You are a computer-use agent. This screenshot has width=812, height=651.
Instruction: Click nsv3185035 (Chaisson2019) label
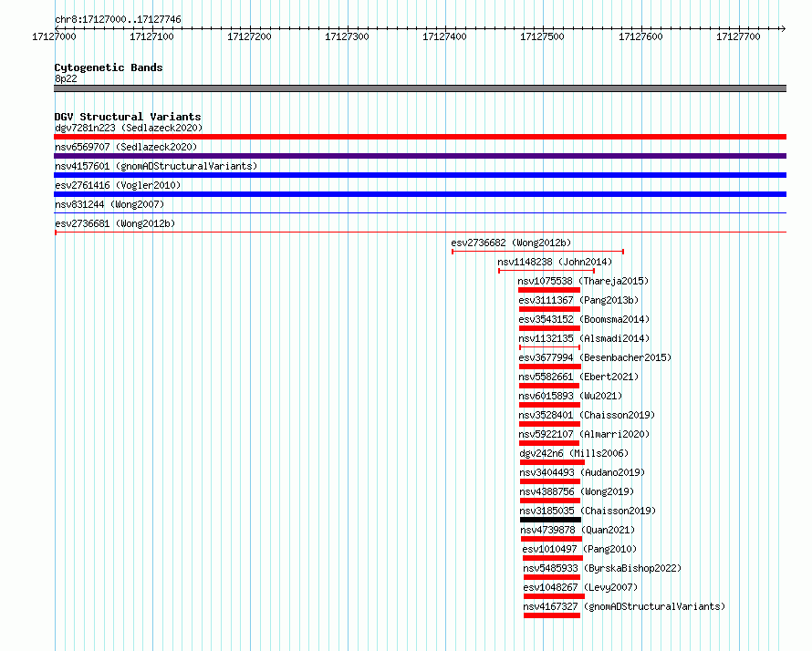click(588, 511)
